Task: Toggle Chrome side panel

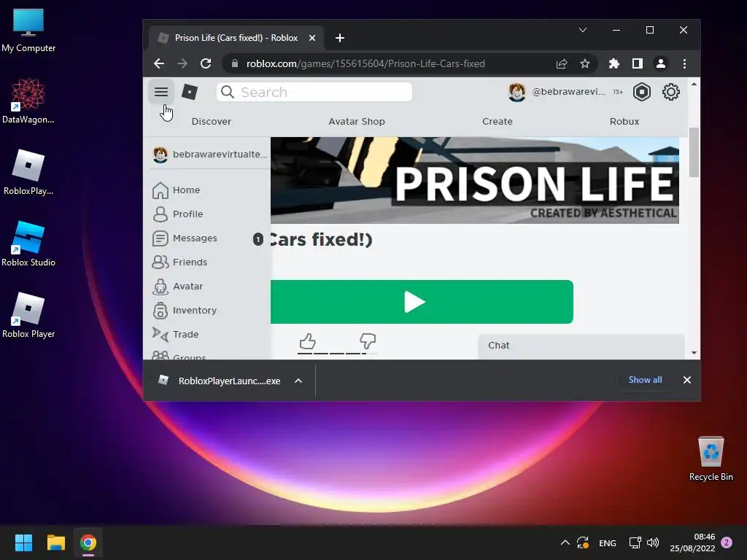Action: point(638,64)
